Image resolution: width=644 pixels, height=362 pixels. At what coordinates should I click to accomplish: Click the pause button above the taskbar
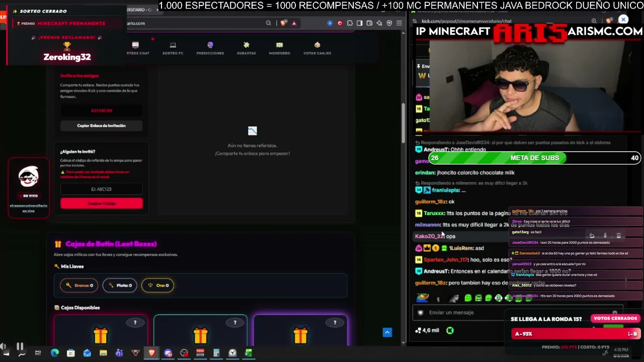point(20,346)
